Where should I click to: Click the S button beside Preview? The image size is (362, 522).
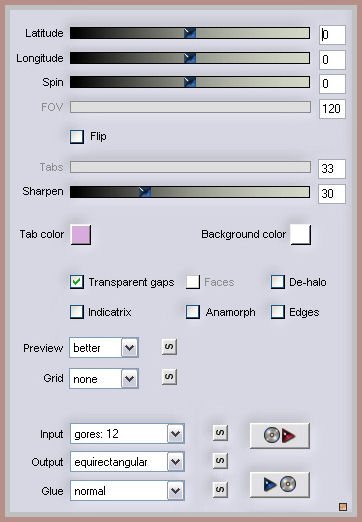click(169, 347)
